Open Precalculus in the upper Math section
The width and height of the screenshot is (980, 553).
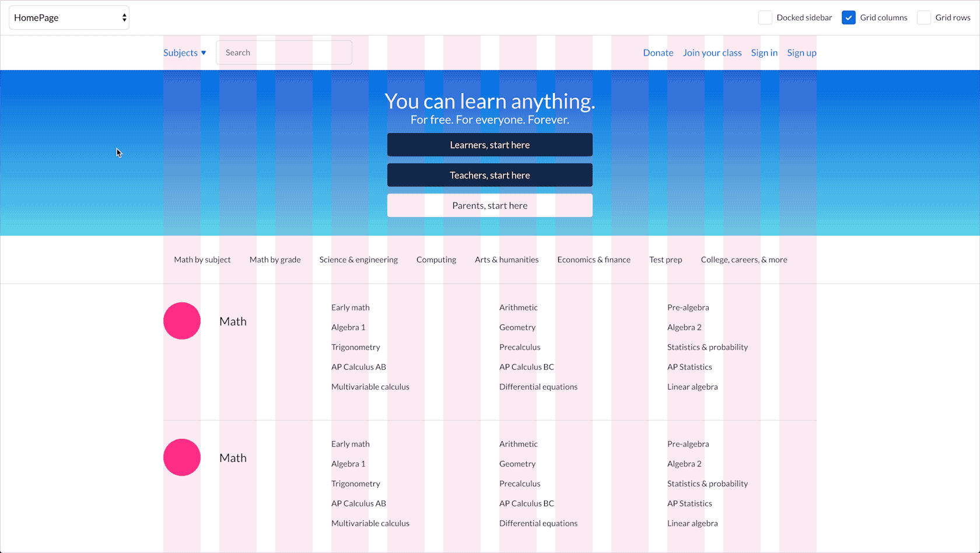[x=520, y=347]
